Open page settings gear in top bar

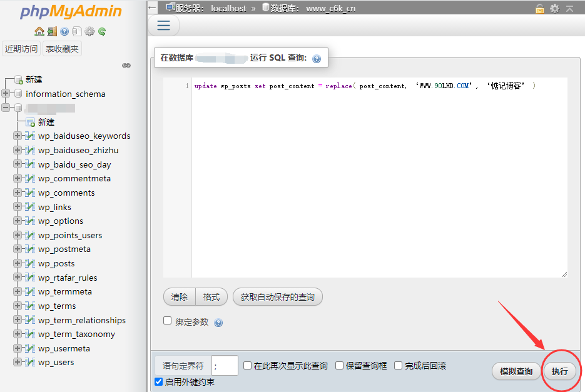555,9
